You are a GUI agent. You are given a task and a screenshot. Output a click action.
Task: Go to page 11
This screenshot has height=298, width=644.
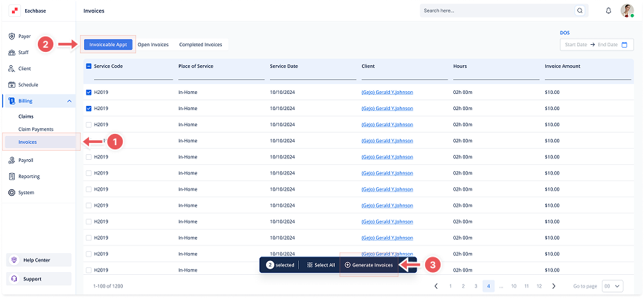click(527, 286)
